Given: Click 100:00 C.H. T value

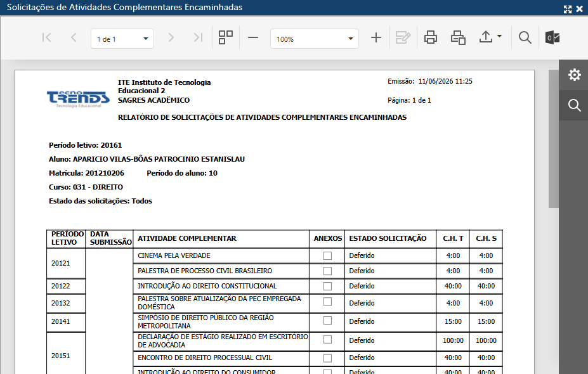Looking at the screenshot, I should tap(453, 340).
